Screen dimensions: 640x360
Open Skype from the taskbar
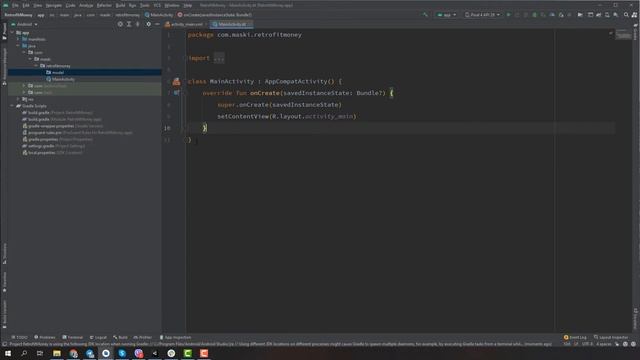[122, 353]
